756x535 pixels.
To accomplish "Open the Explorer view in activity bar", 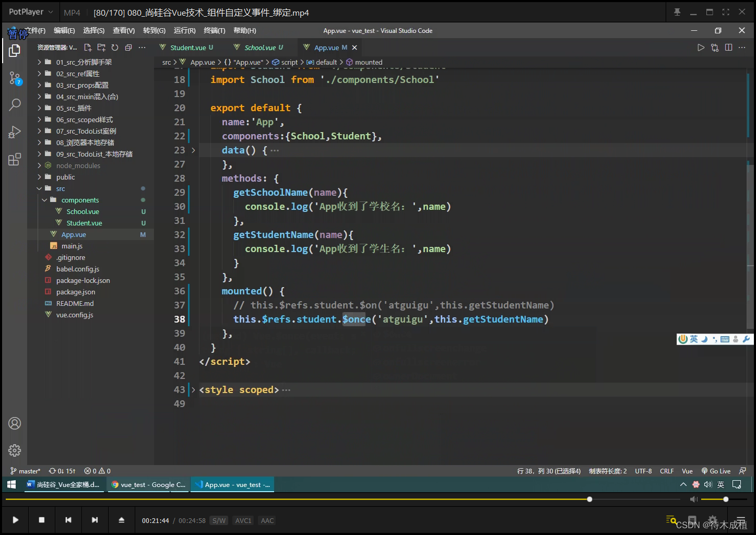I will coord(15,51).
